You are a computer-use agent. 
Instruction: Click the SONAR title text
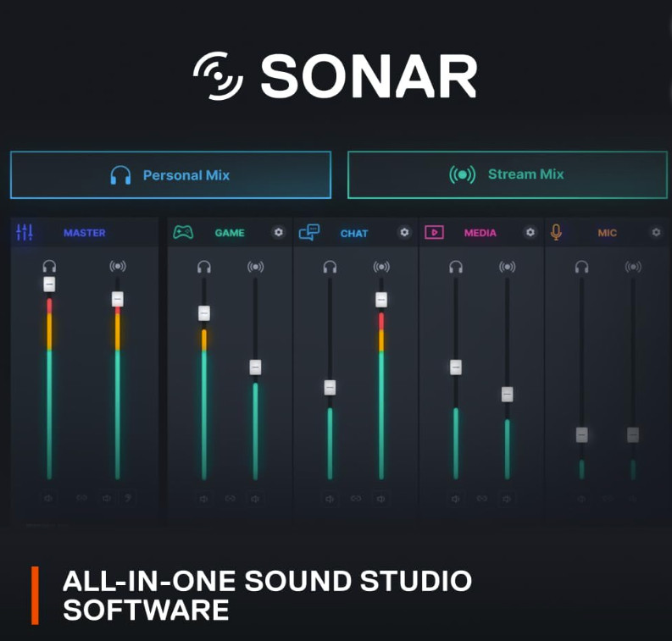(369, 77)
